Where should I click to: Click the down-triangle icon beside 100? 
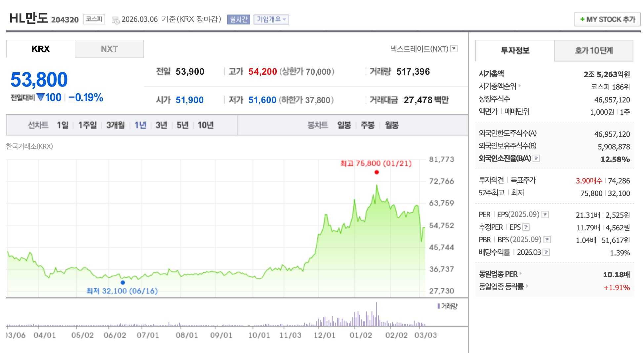[x=41, y=97]
